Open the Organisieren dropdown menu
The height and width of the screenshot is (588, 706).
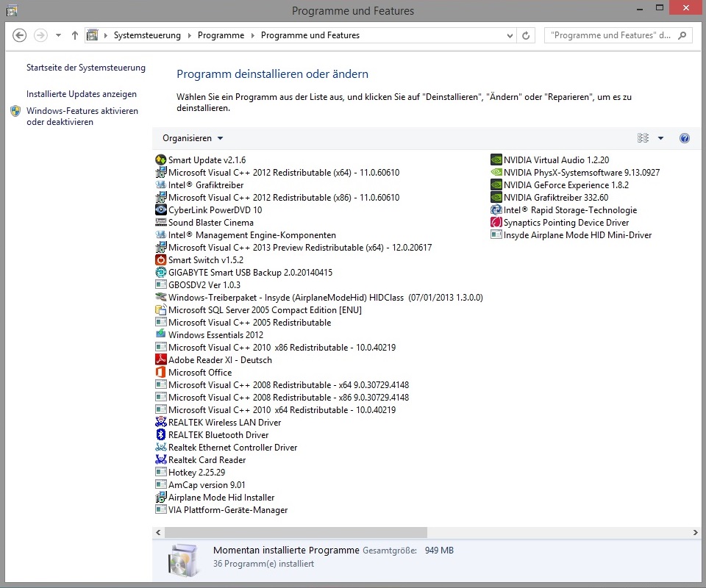coord(193,138)
